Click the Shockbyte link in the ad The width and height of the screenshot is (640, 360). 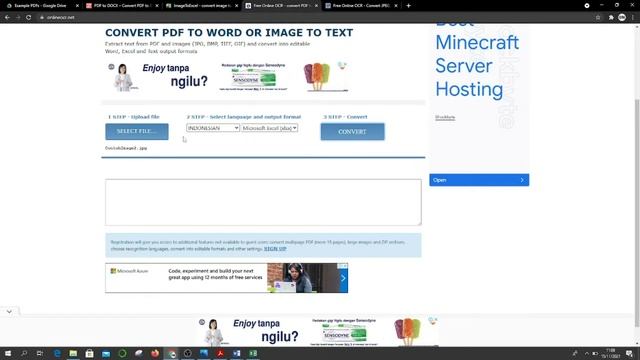click(x=445, y=118)
